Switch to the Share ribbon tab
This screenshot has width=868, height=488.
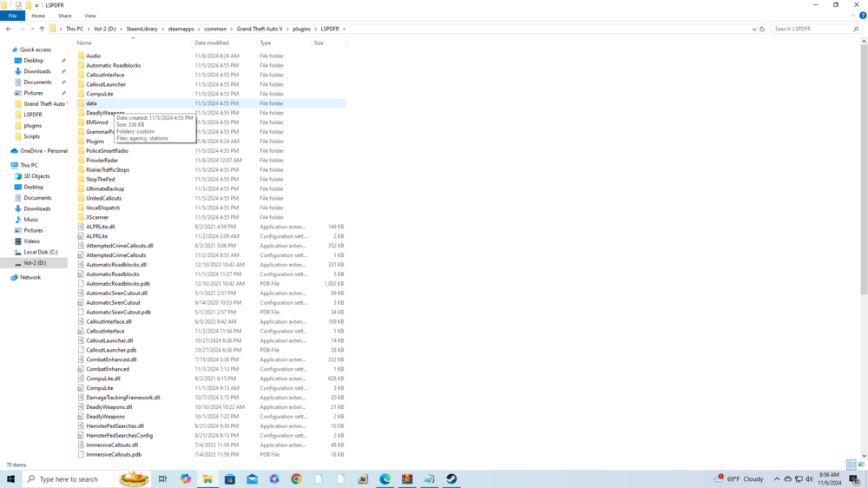(65, 16)
